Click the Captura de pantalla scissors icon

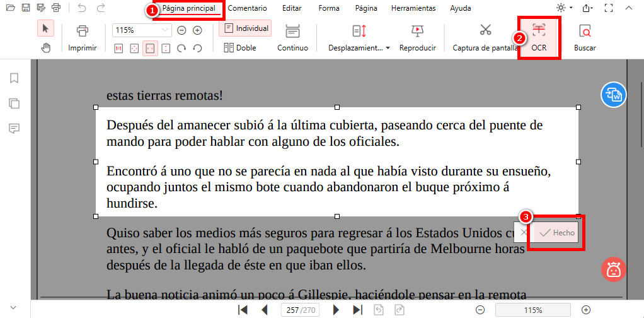(x=485, y=30)
